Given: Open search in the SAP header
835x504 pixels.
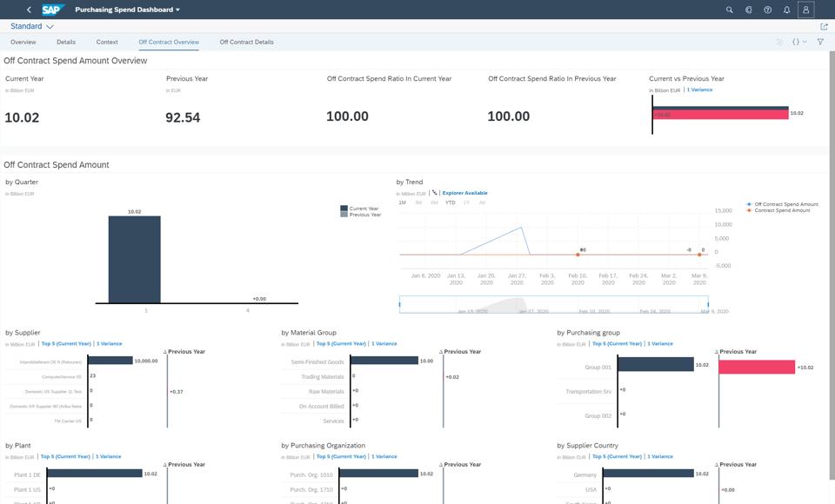Looking at the screenshot, I should [729, 10].
